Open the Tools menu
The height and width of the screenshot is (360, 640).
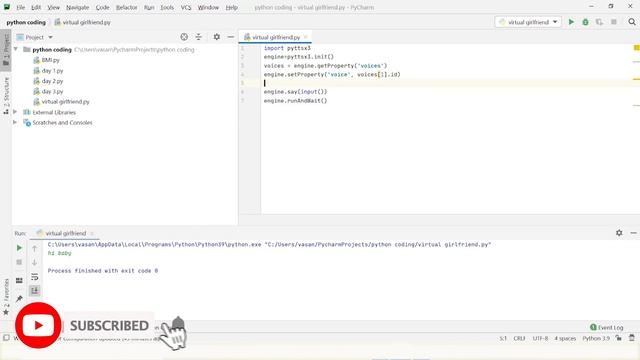(167, 7)
